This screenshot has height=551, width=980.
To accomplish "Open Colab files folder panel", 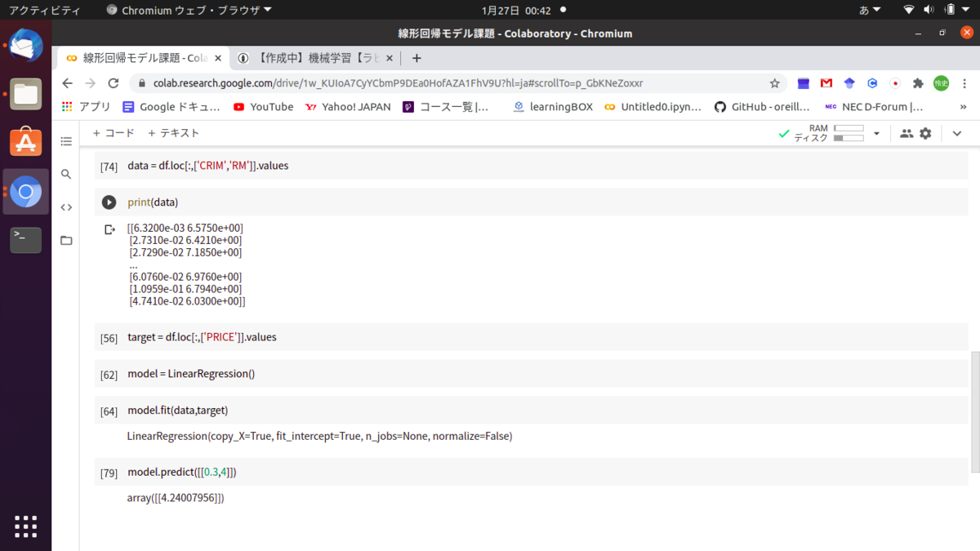I will [x=66, y=240].
